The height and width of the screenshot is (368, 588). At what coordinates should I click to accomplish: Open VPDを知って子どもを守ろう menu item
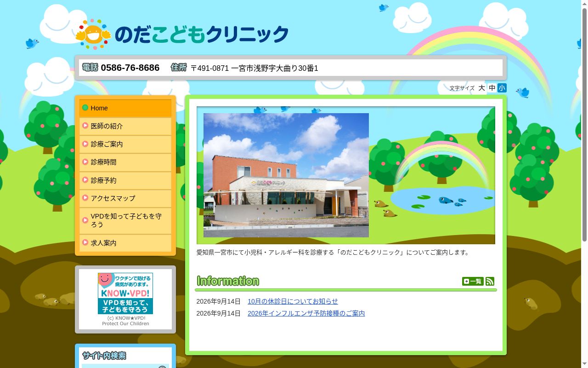coord(125,220)
